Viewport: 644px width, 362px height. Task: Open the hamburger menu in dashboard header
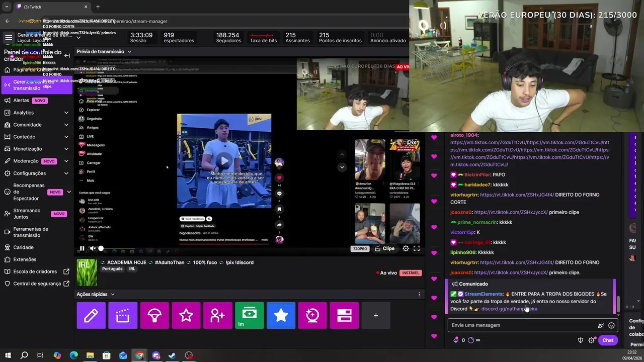pyautogui.click(x=9, y=38)
